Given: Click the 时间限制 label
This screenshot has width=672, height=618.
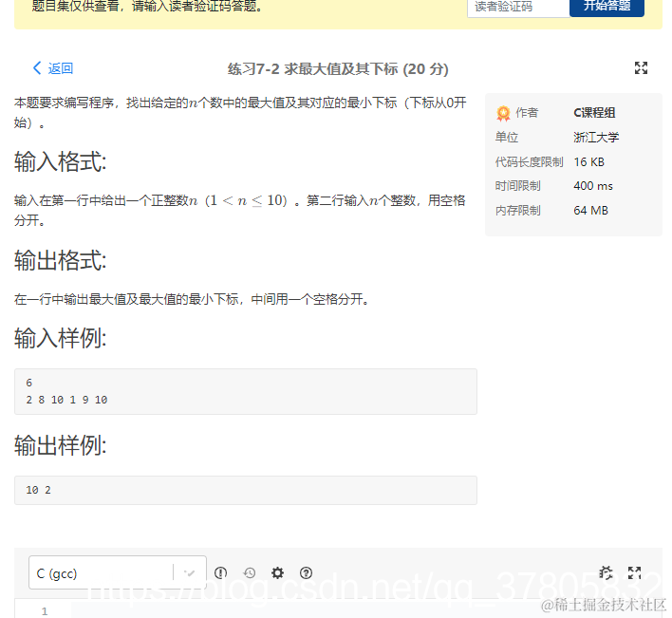Looking at the screenshot, I should [x=517, y=186].
